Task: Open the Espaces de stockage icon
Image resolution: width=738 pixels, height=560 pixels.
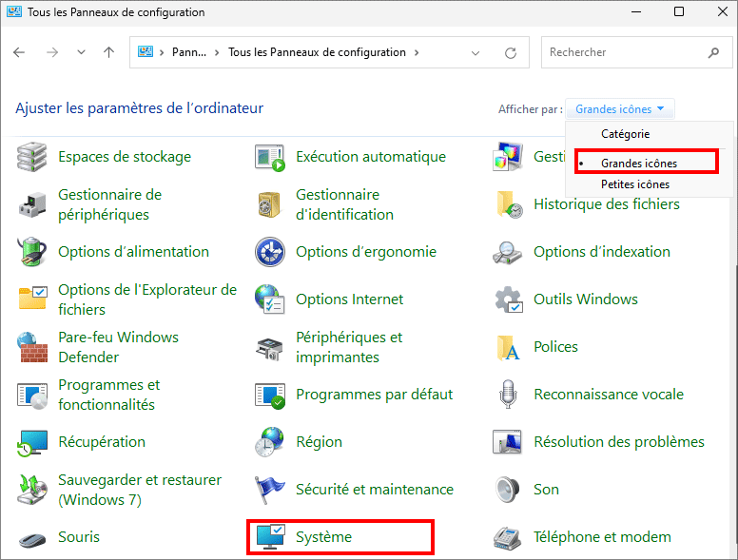Action: tap(32, 157)
